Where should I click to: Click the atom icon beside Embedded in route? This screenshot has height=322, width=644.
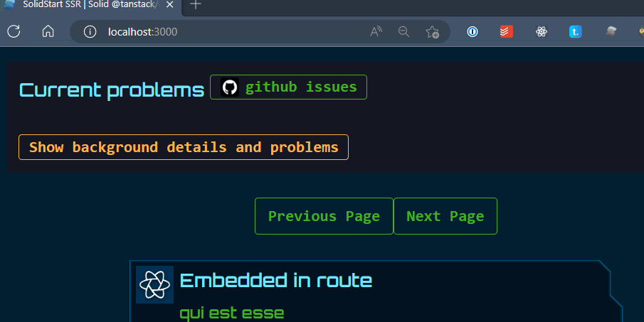pyautogui.click(x=155, y=284)
